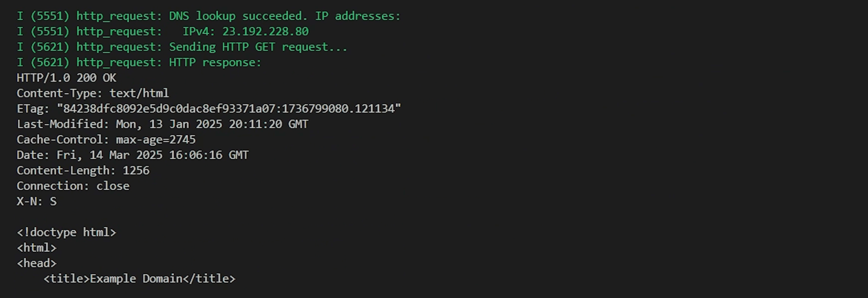Click the "Cache-Control: max-age=2745" line
The width and height of the screenshot is (868, 298).
tap(106, 140)
